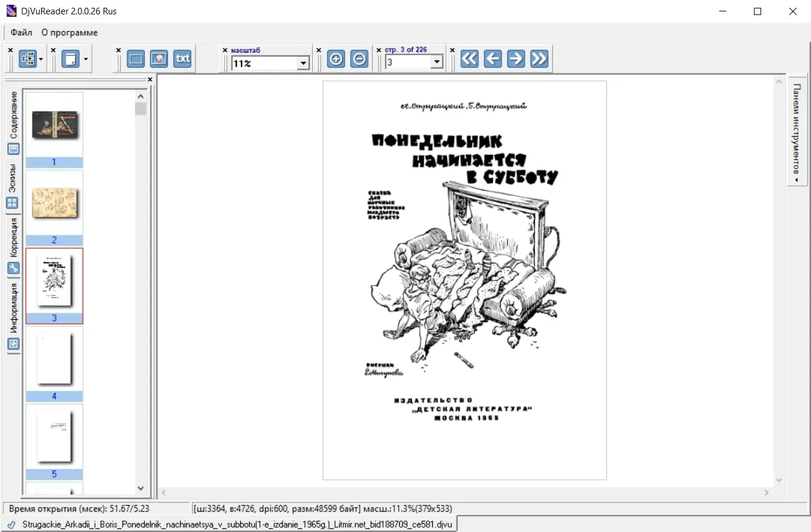Click the zoom in plus button

pos(336,59)
